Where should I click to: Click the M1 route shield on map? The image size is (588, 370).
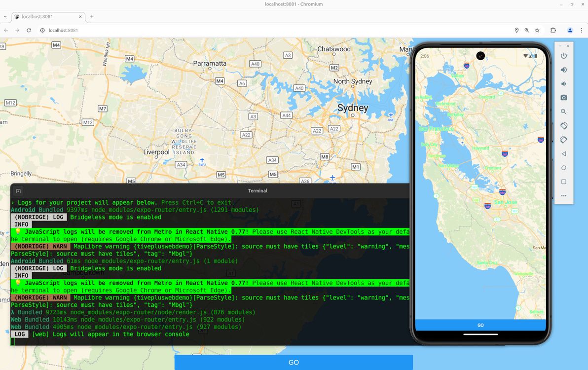point(355,166)
